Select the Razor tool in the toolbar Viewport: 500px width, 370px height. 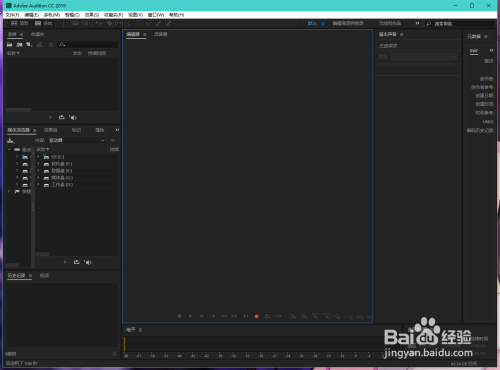109,23
